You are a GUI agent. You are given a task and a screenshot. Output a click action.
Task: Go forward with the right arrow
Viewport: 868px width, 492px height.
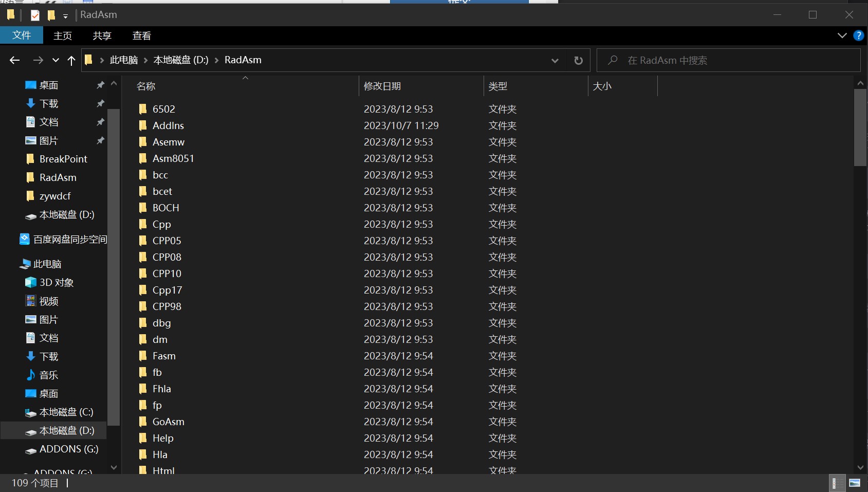click(x=38, y=60)
